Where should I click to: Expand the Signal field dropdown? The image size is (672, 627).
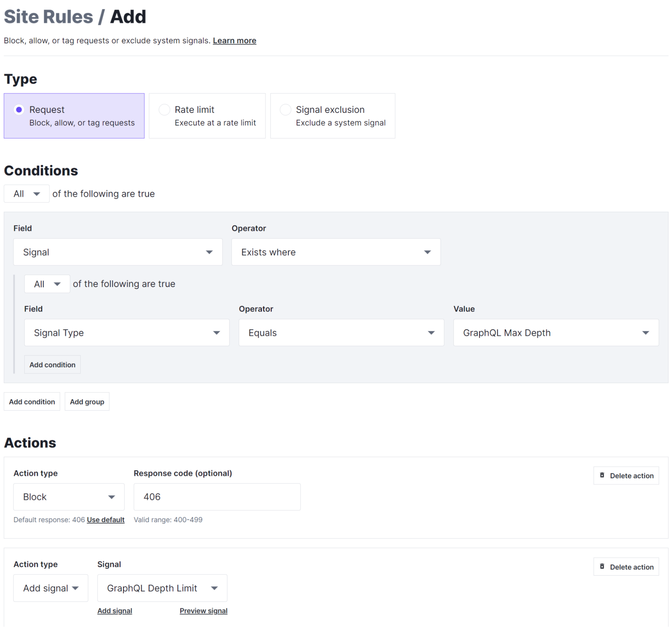pos(118,252)
